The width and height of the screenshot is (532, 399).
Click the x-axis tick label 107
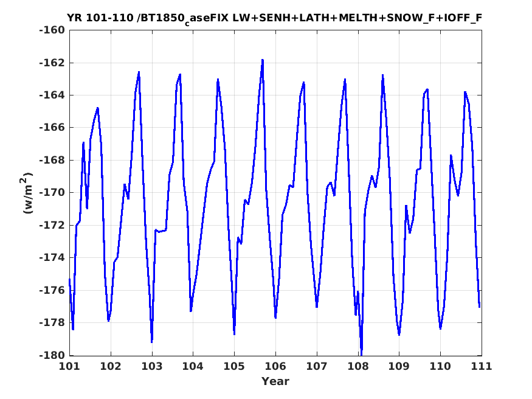coord(317,366)
